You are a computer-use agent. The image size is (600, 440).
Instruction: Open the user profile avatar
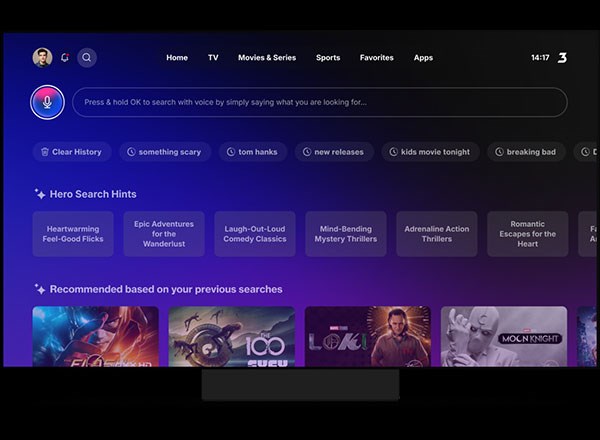(42, 57)
